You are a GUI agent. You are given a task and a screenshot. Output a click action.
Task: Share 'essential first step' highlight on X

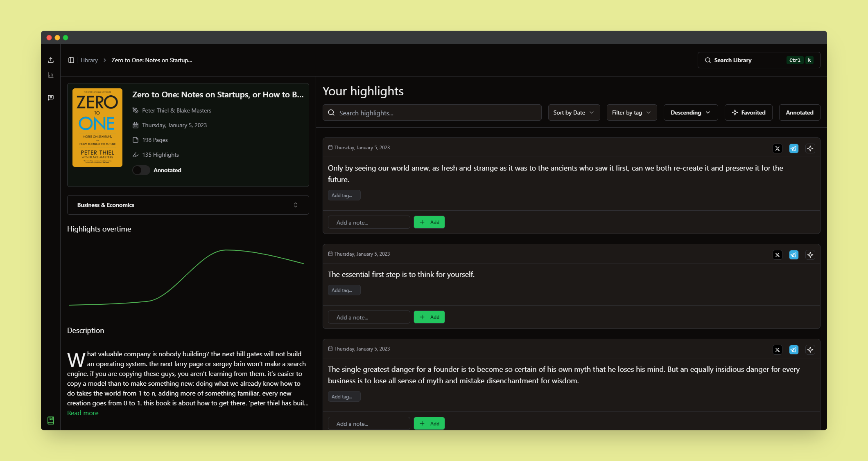(778, 255)
